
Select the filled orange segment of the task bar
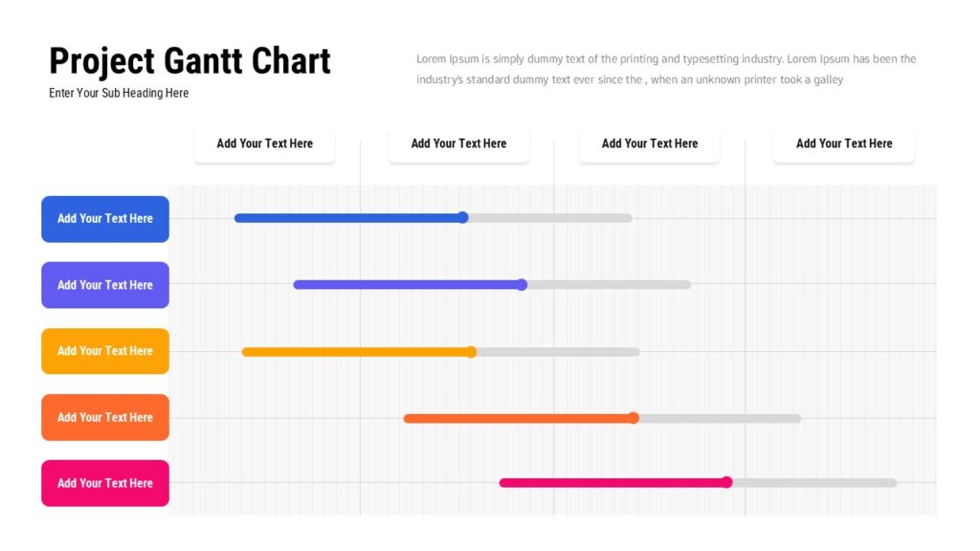pos(517,418)
